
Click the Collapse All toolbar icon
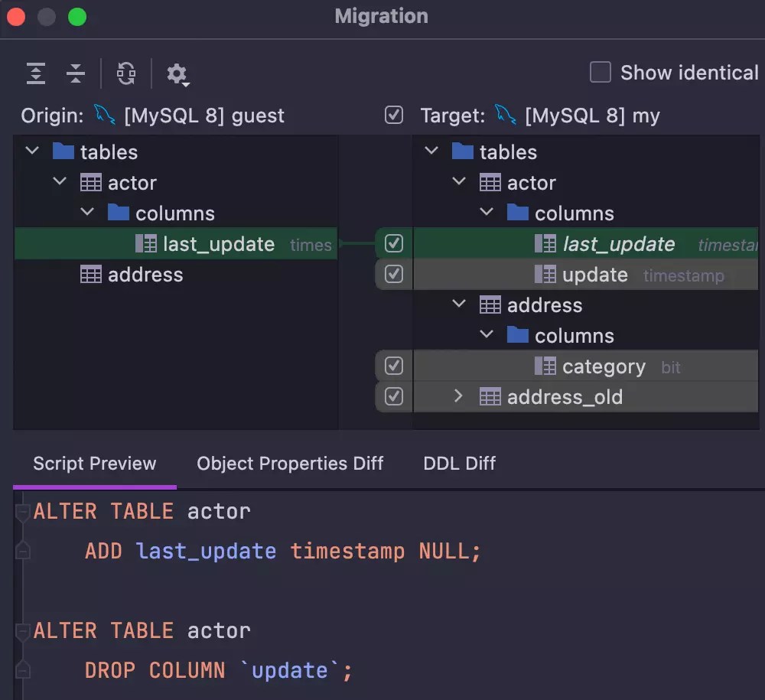(76, 73)
